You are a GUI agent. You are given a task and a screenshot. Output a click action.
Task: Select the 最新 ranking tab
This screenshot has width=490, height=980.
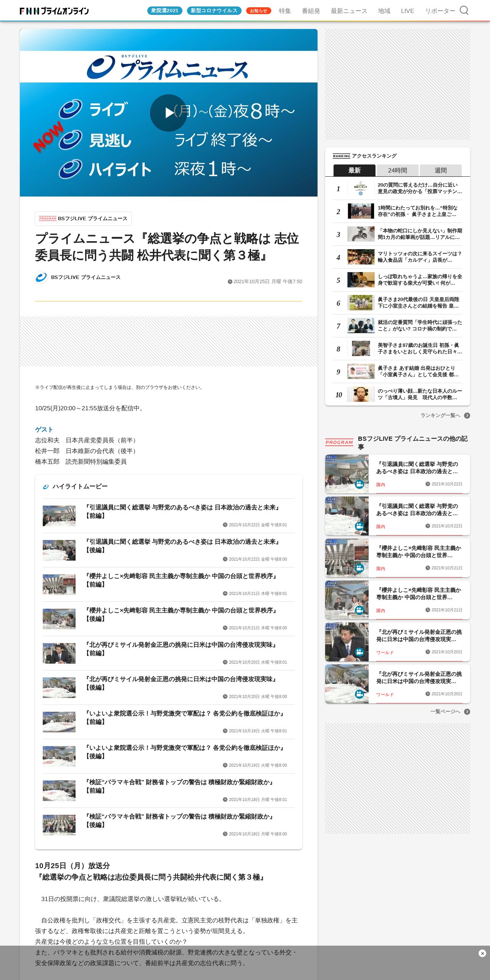click(x=354, y=170)
